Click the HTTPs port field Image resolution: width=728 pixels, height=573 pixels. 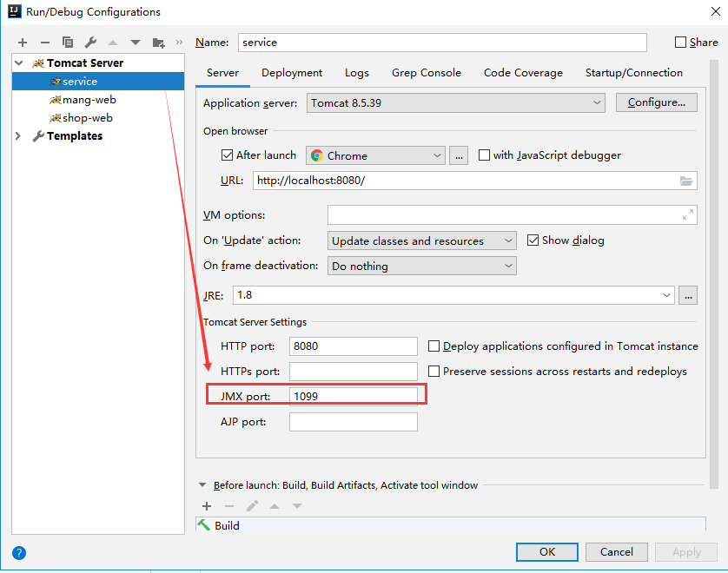(x=354, y=372)
